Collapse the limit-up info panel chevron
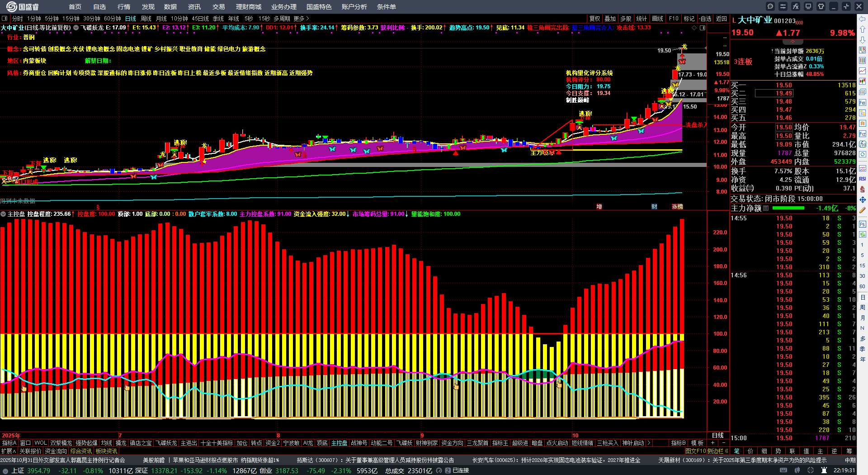This screenshot has width=868, height=475. click(x=793, y=42)
